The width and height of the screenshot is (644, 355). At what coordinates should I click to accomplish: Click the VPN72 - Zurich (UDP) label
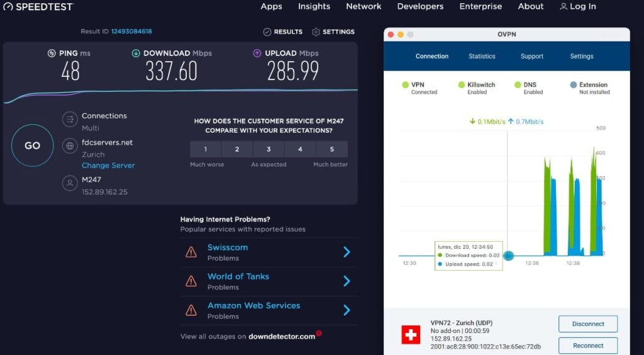coord(461,323)
